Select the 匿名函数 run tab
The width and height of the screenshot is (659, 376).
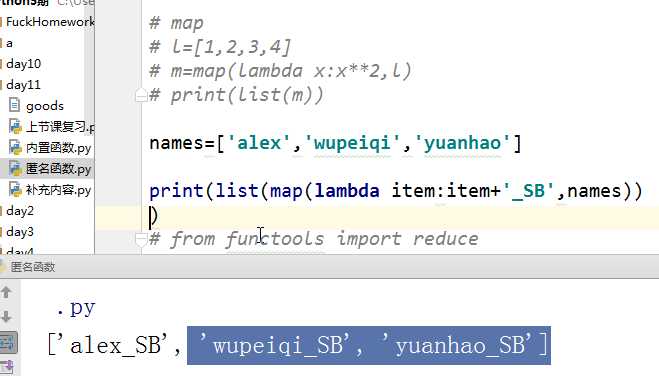coord(32,267)
